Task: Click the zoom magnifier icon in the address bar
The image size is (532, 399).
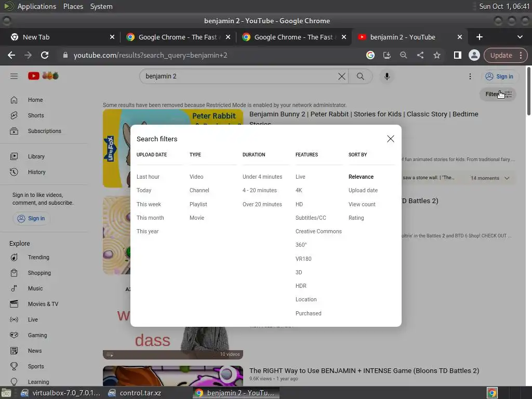Action: [x=403, y=55]
